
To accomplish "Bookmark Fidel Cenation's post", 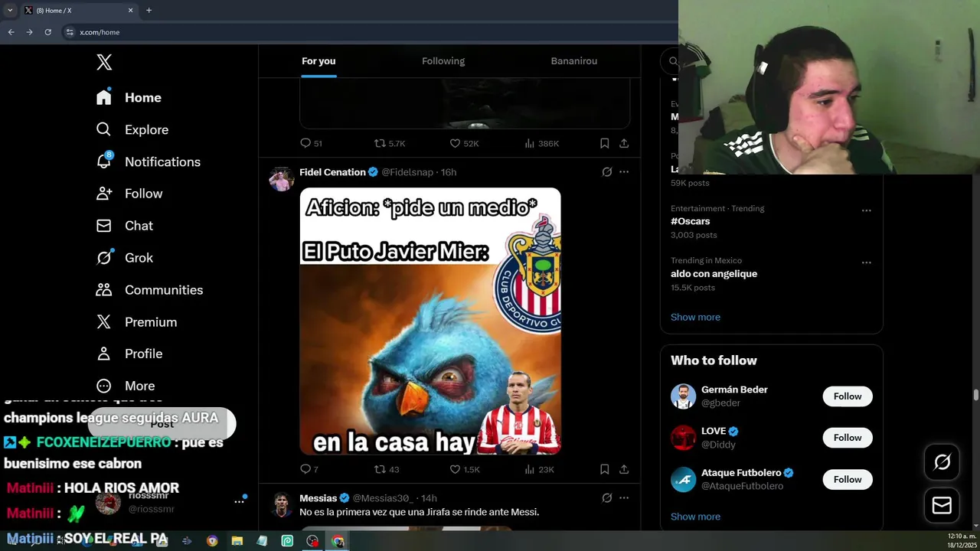I will [604, 469].
